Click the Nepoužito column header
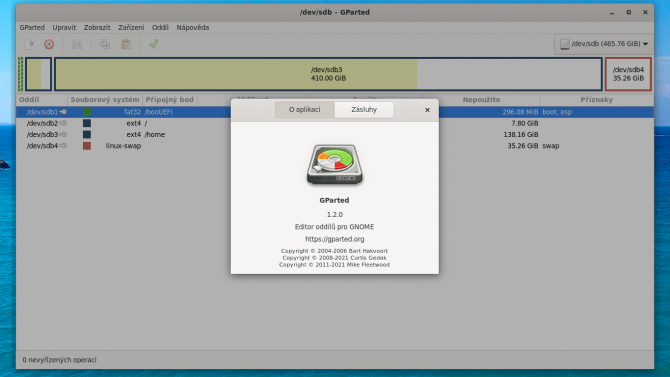Screen dimensions: 670x377 click(481, 100)
